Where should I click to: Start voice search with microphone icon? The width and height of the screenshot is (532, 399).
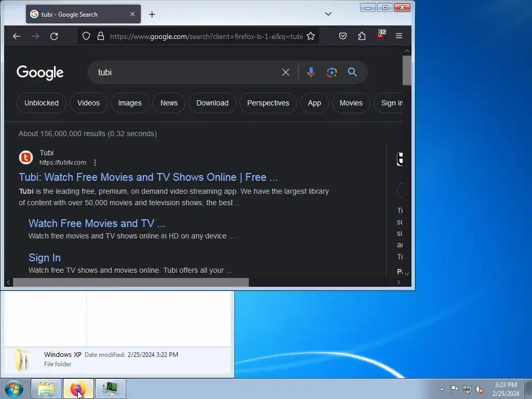pyautogui.click(x=311, y=72)
